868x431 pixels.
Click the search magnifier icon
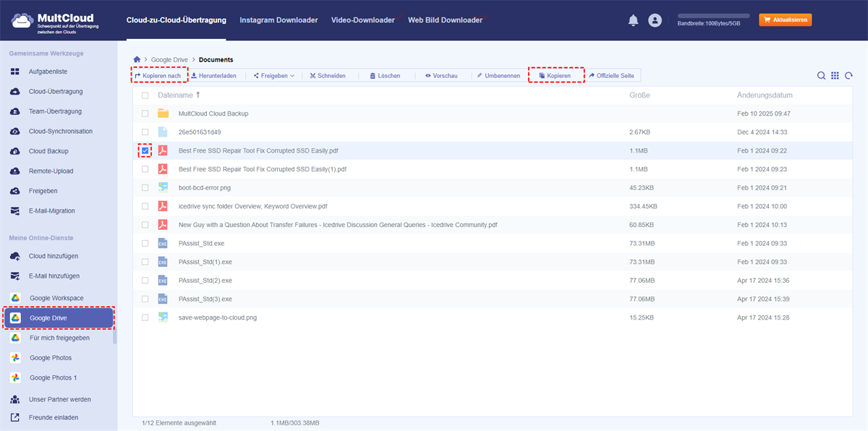(821, 75)
